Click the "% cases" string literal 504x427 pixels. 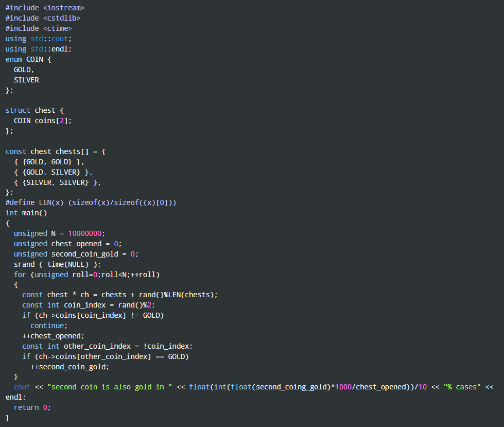461,387
